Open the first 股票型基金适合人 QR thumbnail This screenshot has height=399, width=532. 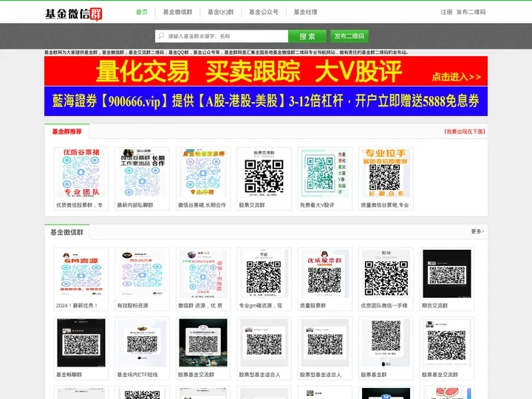point(264,343)
